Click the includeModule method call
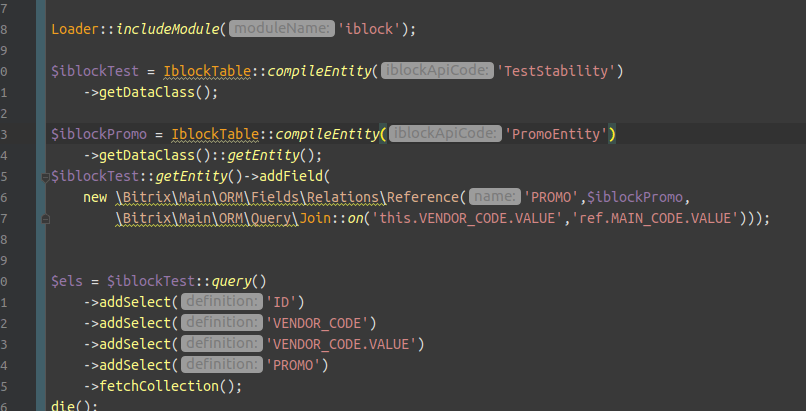Image resolution: width=806 pixels, height=411 pixels. coord(168,29)
